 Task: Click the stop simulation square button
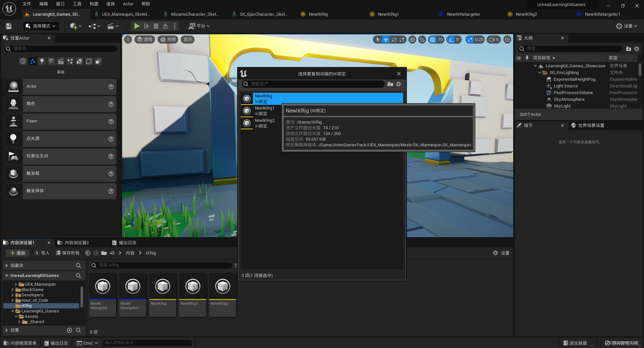(x=156, y=26)
